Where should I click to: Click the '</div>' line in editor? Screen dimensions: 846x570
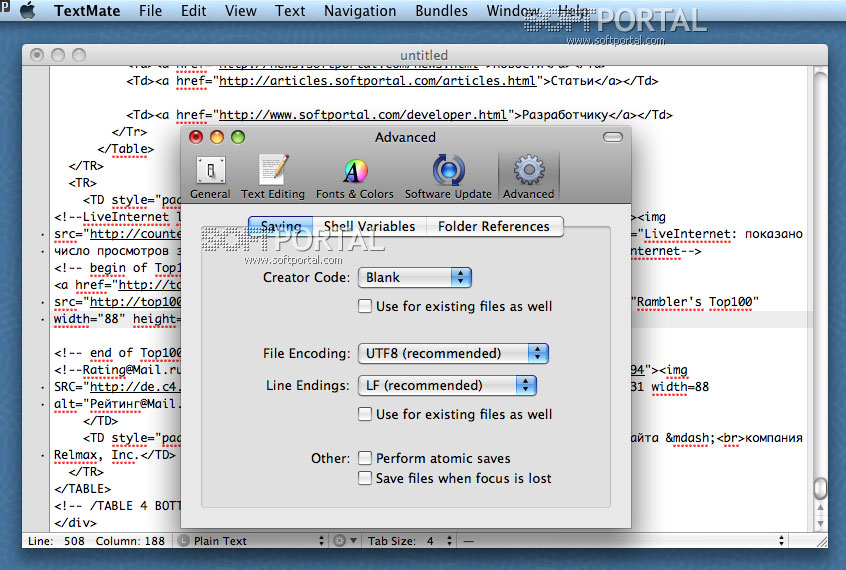(x=75, y=523)
